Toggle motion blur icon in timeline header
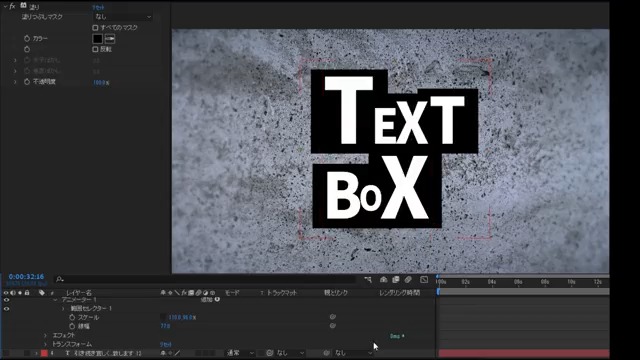Image resolution: width=640 pixels, height=360 pixels. [408, 280]
